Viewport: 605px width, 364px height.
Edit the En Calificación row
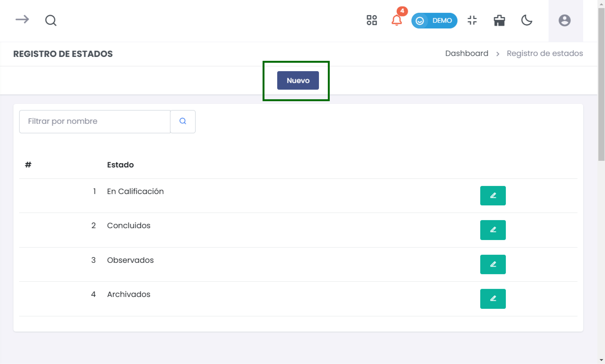coord(493,195)
